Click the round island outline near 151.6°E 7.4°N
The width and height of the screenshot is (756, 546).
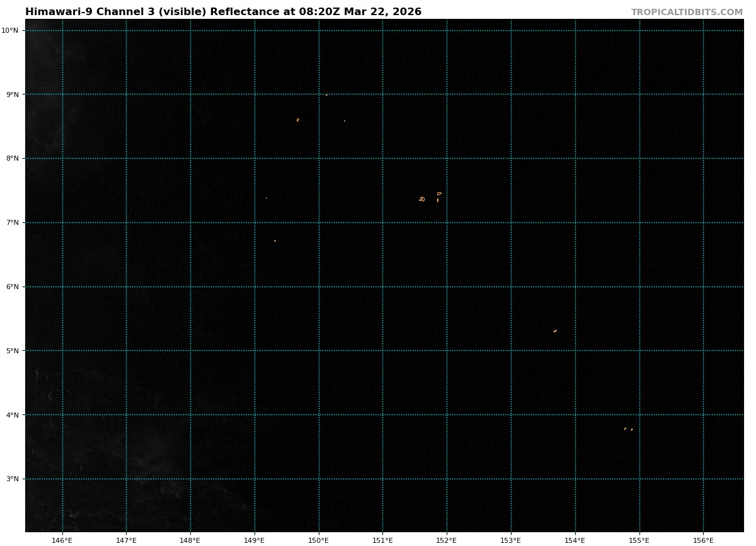click(422, 199)
